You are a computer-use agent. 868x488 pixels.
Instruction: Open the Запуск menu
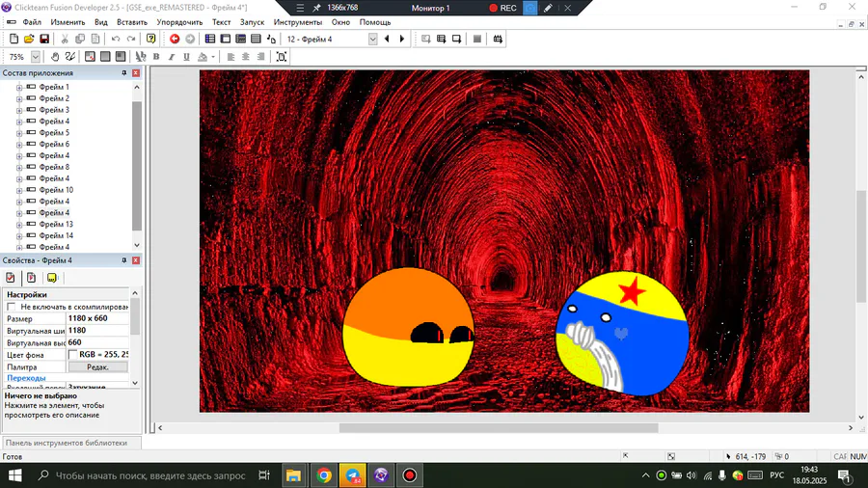(252, 22)
